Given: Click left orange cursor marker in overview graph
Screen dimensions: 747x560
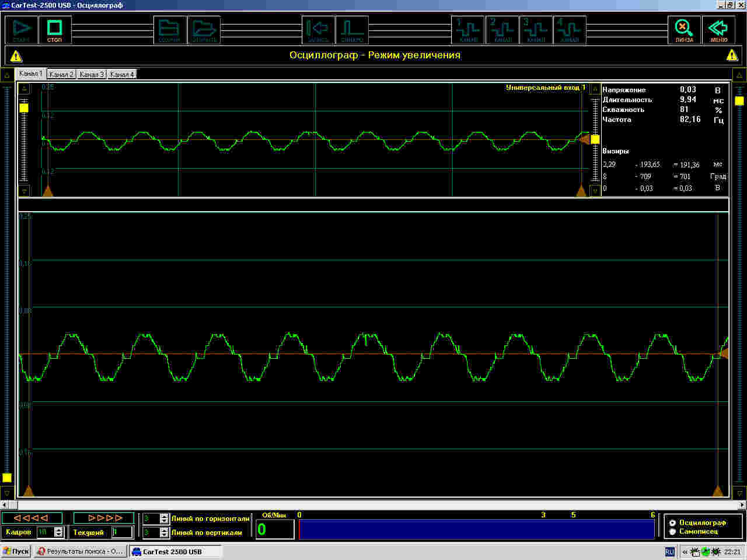Looking at the screenshot, I should [48, 191].
